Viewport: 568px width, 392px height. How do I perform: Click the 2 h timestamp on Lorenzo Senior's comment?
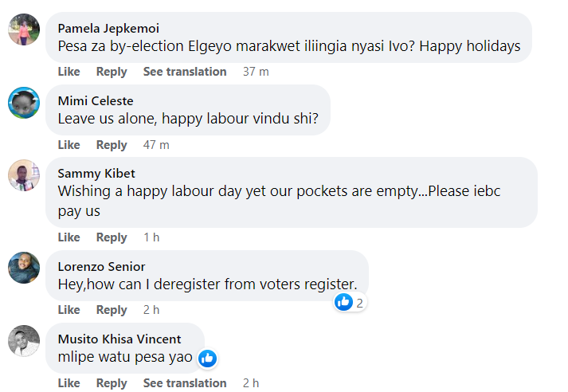coord(151,310)
